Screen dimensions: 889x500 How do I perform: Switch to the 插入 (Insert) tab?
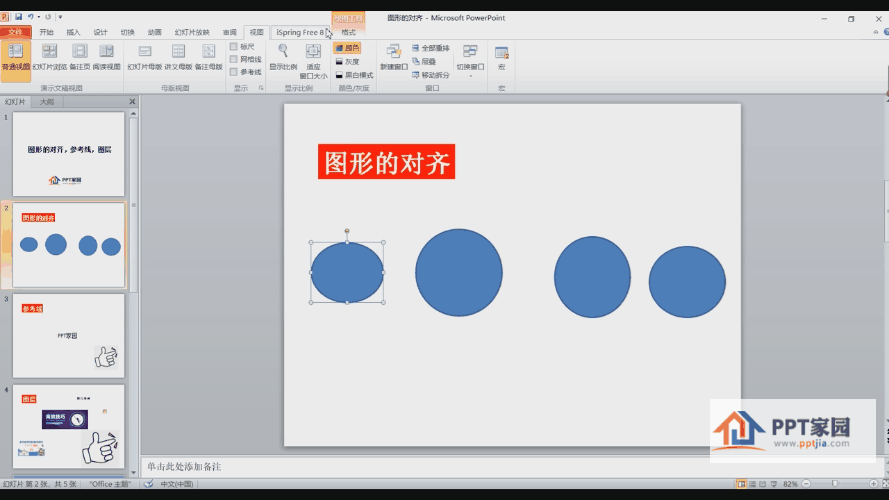(73, 32)
